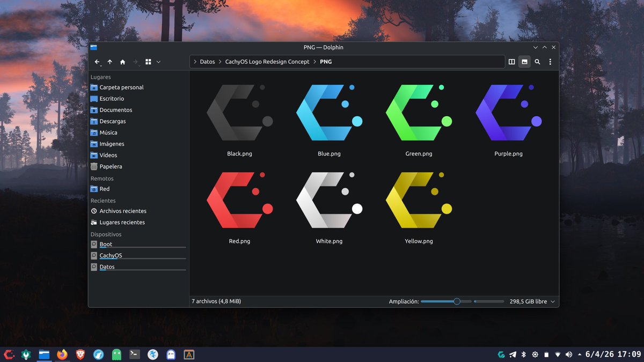Toggle split view in Dolphin
Image resolution: width=644 pixels, height=362 pixels.
(511, 62)
